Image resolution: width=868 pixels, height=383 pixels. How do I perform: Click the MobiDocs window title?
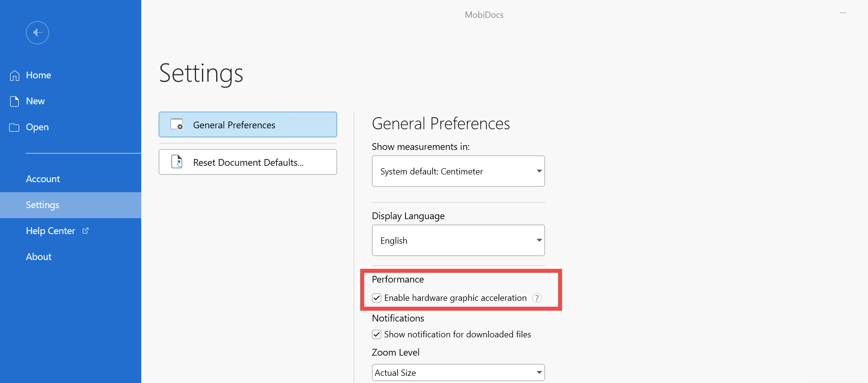pos(484,15)
